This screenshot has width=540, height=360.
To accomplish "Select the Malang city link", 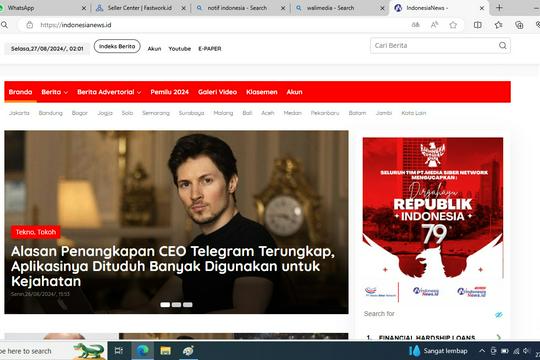I will pos(223,113).
